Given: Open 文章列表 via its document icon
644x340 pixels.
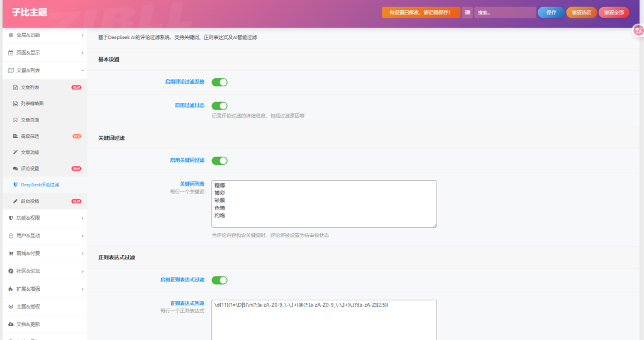Looking at the screenshot, I should tap(15, 87).
